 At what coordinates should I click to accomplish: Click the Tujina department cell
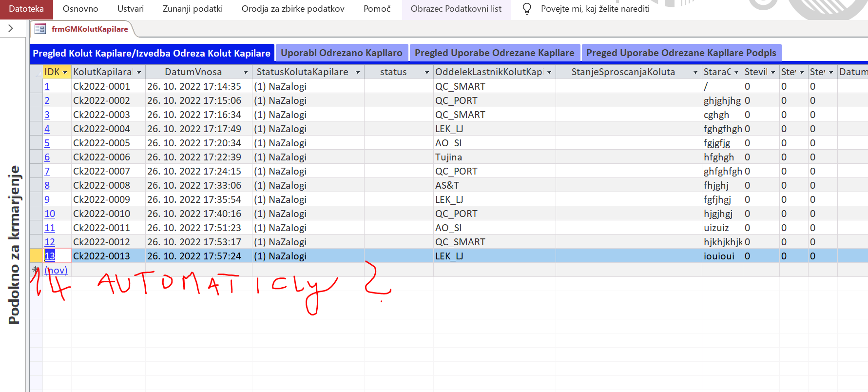click(495, 157)
